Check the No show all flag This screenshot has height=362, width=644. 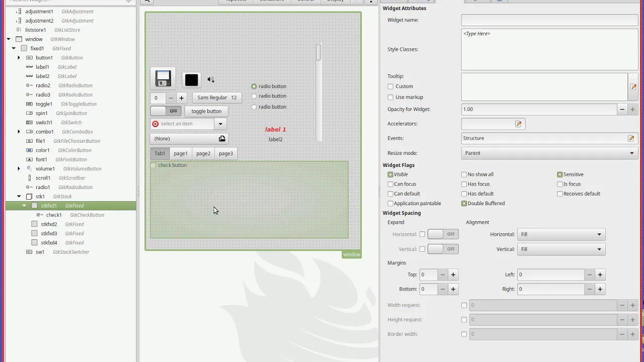(464, 174)
